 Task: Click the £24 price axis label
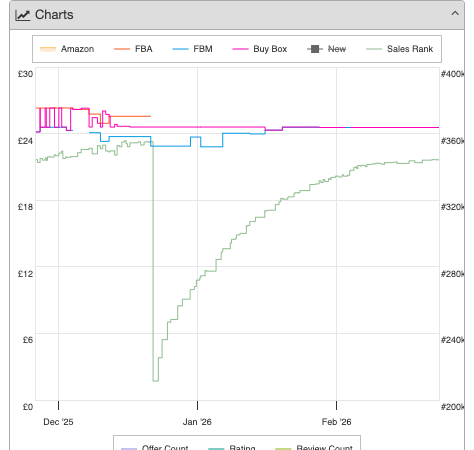pos(25,141)
